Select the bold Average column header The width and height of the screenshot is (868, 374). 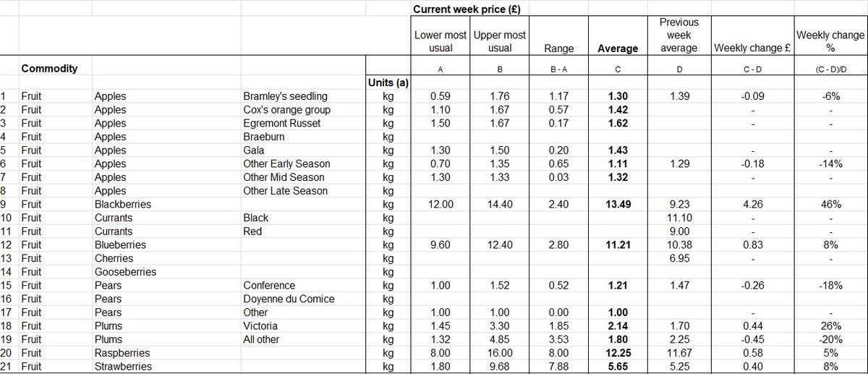(x=618, y=48)
